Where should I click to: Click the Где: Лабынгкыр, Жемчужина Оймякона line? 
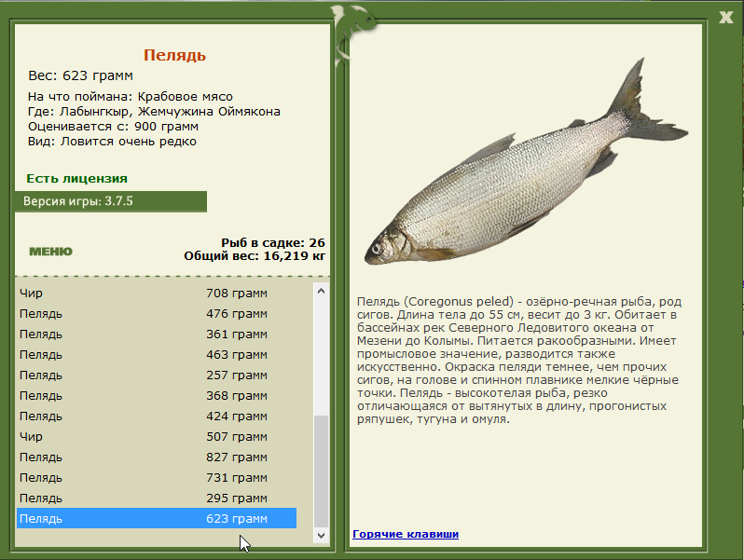tap(154, 112)
